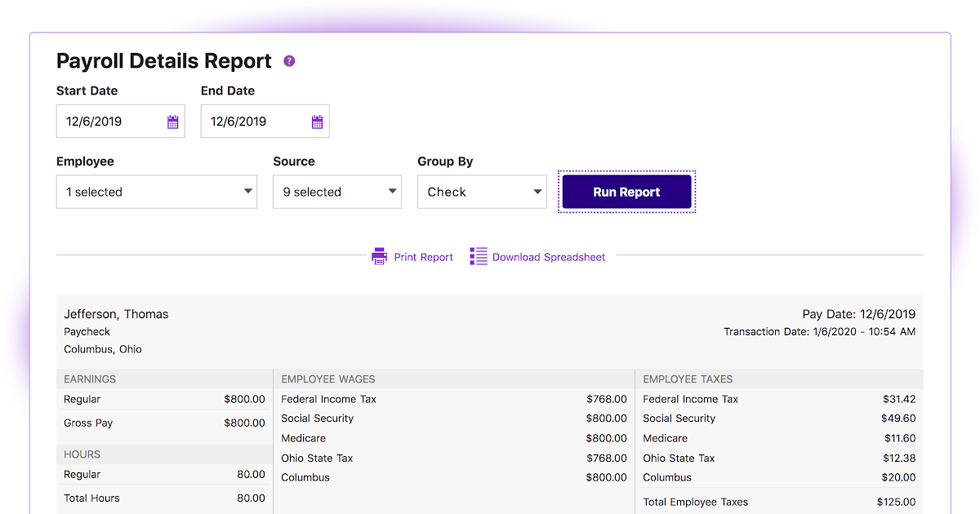
Task: Expand the Source dropdown showing 9 selected
Action: click(337, 192)
